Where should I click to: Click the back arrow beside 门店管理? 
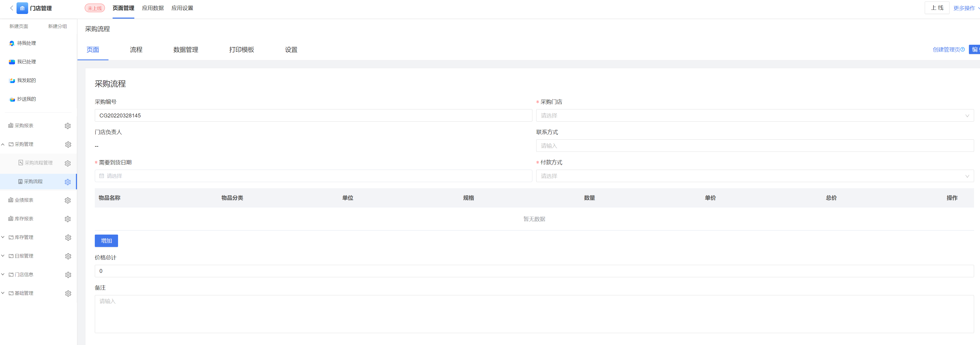point(11,8)
